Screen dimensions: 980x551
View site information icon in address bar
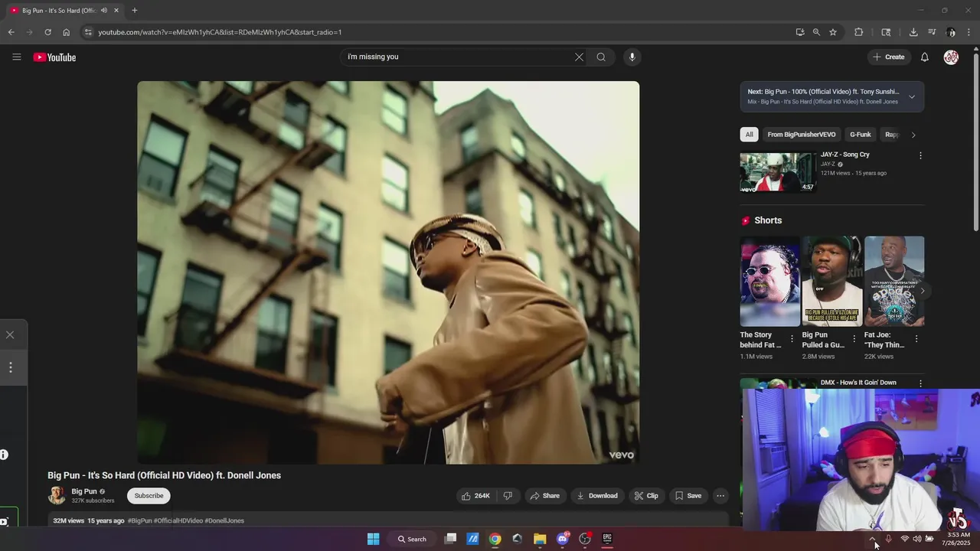(x=88, y=32)
